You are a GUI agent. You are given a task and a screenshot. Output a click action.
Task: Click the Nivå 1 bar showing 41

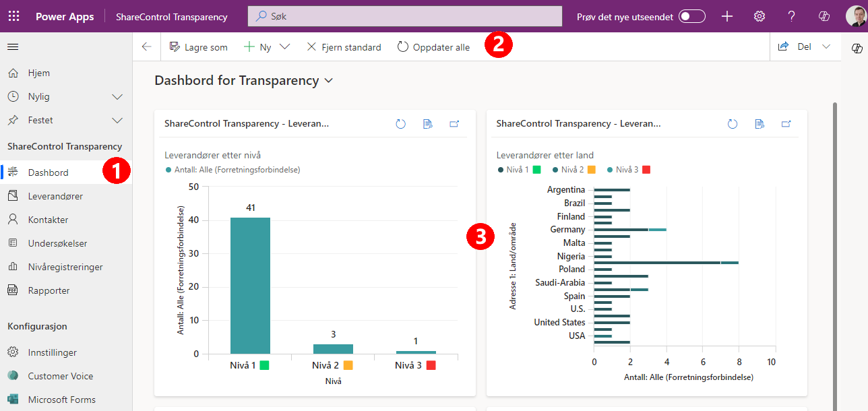(x=250, y=286)
